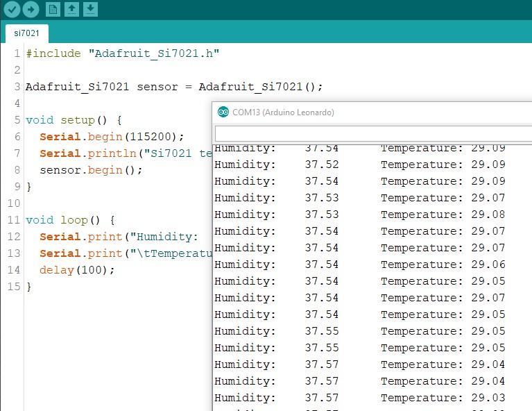
Task: Click the serial output row with temperature 29.03
Action: [360, 397]
